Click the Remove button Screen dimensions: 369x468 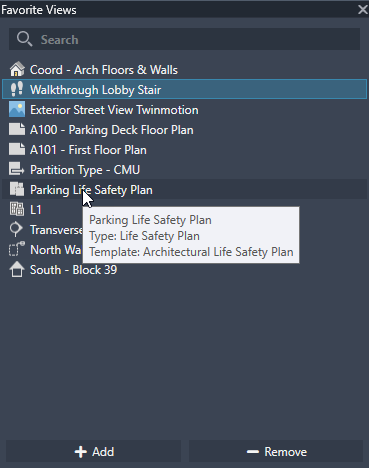click(x=276, y=451)
